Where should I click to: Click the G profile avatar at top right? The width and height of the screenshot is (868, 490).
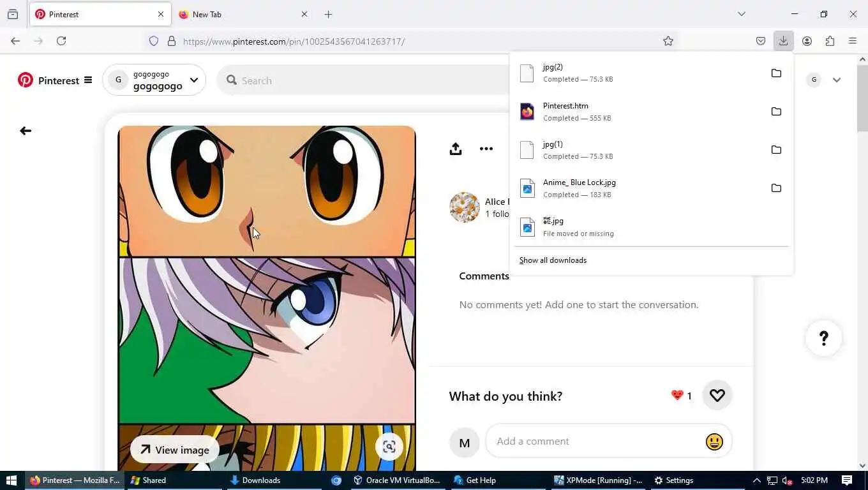coord(813,80)
